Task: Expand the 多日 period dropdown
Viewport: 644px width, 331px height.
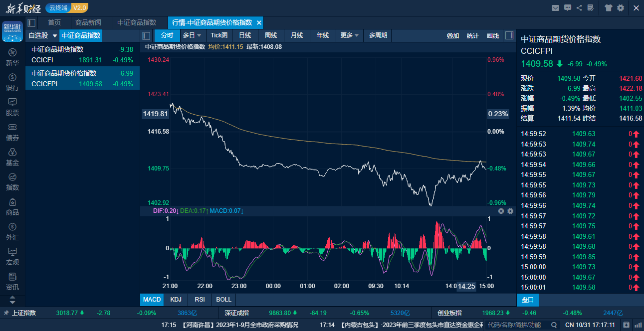Action: coord(192,35)
